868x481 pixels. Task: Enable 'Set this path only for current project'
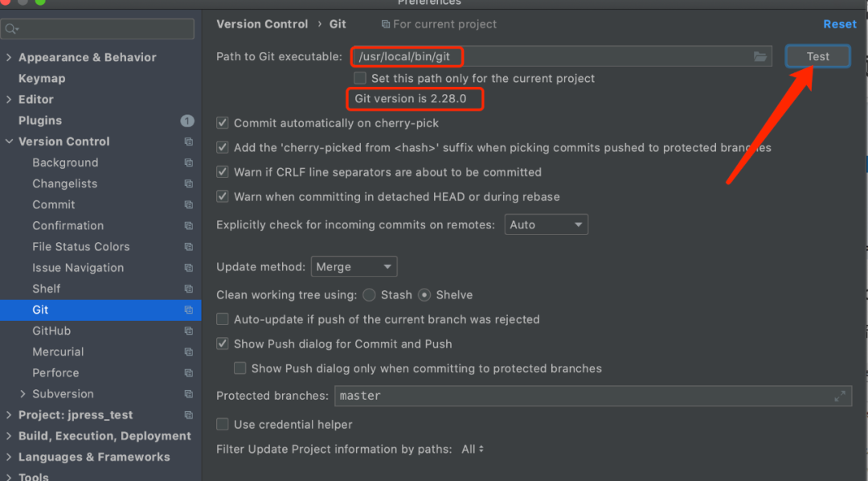point(361,78)
